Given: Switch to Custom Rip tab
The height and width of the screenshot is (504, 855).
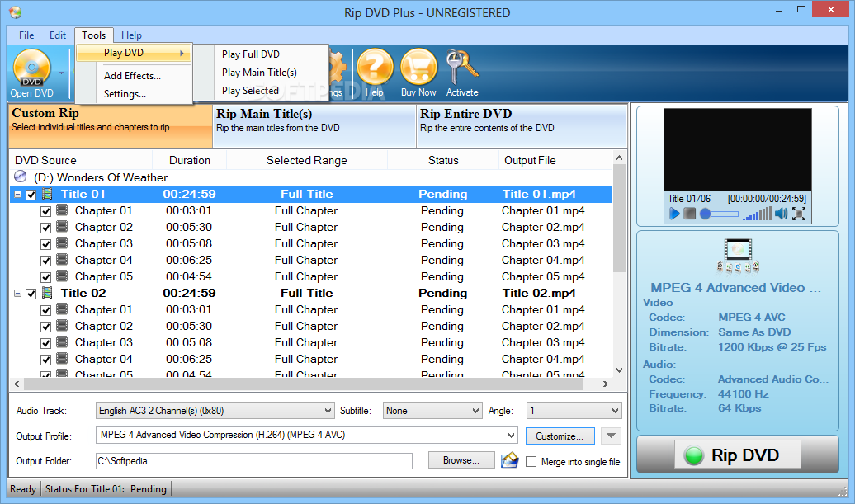Looking at the screenshot, I should tap(110, 126).
